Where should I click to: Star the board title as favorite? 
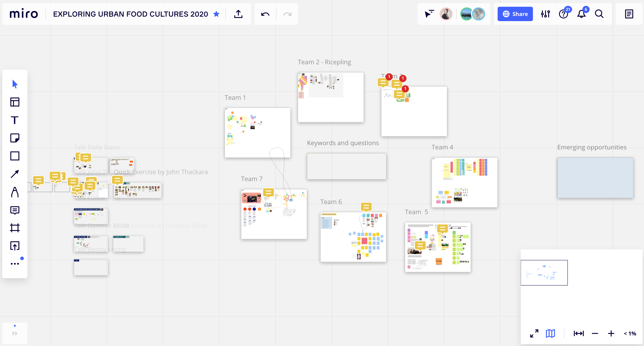point(217,14)
